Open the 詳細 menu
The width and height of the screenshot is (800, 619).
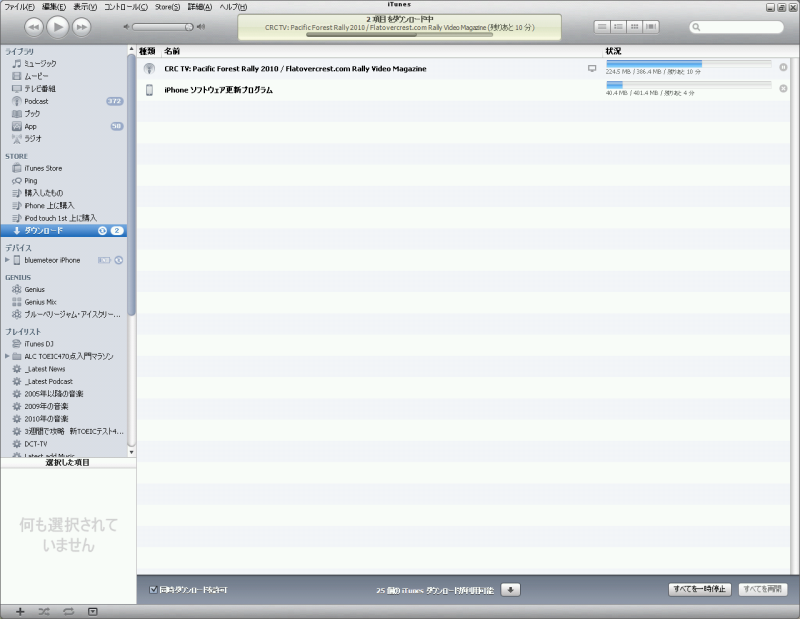(x=199, y=7)
